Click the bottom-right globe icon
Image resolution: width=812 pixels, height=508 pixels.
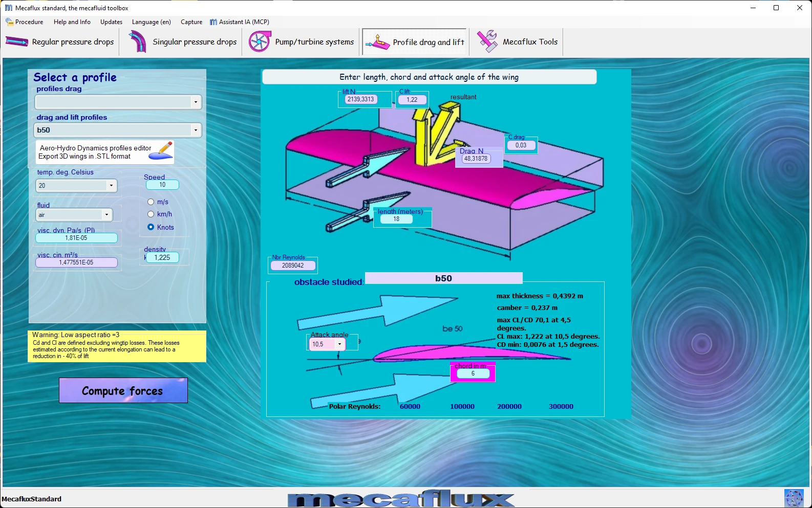click(794, 498)
